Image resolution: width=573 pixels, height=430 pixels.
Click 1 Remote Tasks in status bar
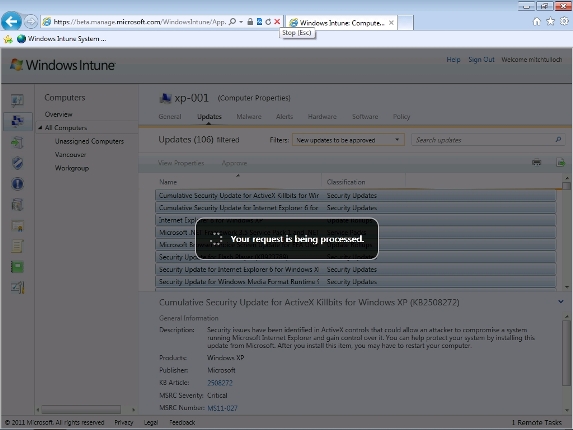(536, 422)
